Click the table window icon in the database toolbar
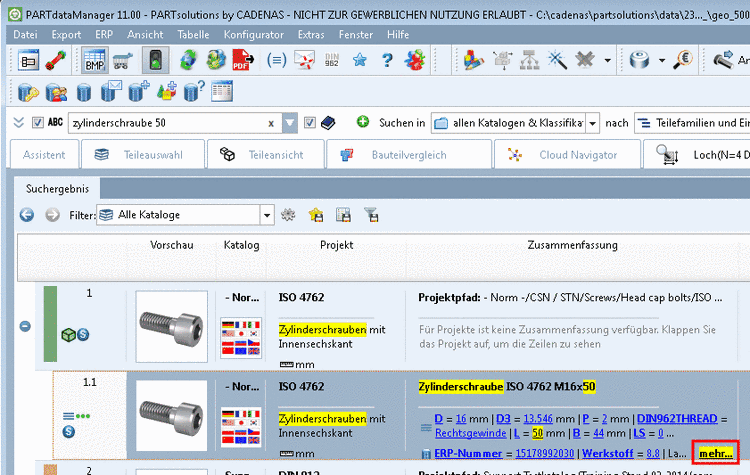The height and width of the screenshot is (475, 750). [222, 91]
